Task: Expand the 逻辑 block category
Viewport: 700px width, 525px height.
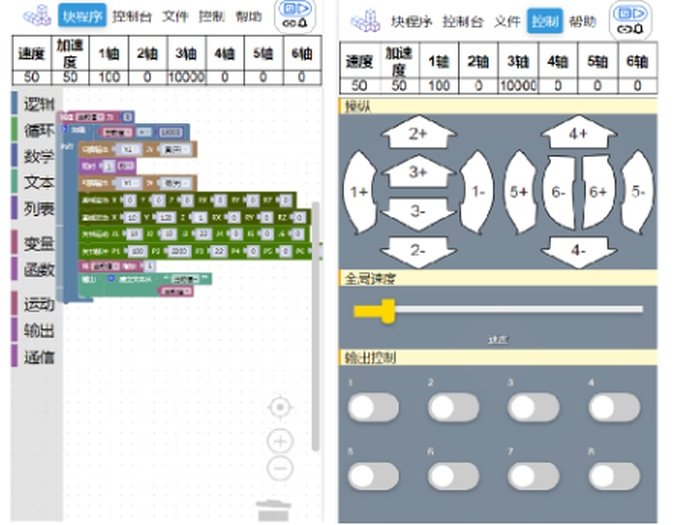Action: (x=38, y=104)
